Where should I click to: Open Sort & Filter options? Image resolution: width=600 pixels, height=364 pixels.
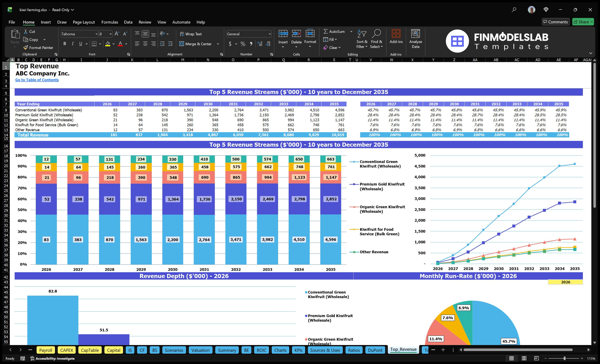tap(362, 39)
